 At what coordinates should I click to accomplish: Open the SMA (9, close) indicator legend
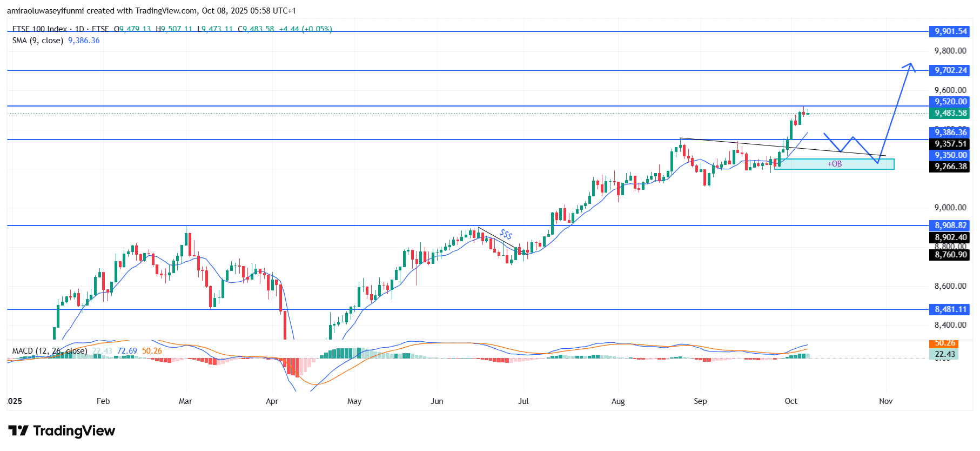click(38, 41)
